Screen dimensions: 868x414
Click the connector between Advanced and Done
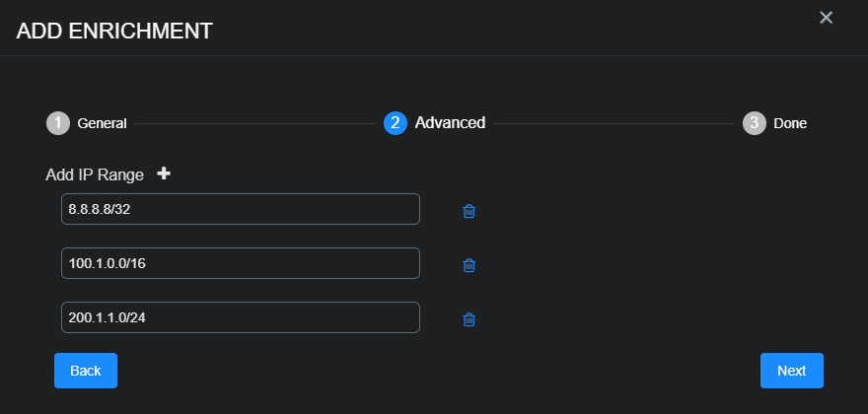tap(614, 124)
